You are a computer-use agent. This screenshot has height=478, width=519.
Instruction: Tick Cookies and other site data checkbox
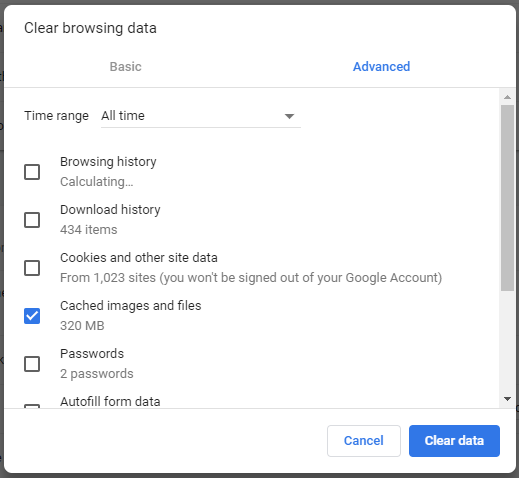click(32, 268)
